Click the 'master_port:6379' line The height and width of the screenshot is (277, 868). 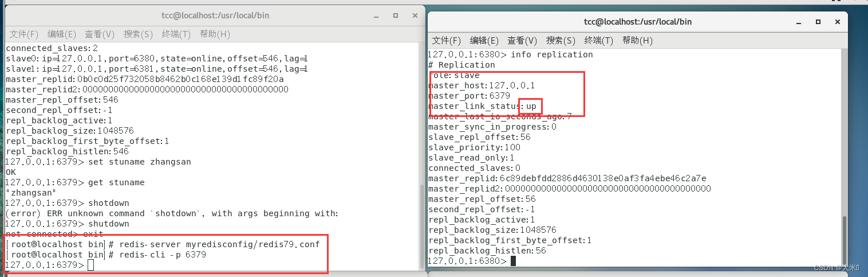point(469,96)
